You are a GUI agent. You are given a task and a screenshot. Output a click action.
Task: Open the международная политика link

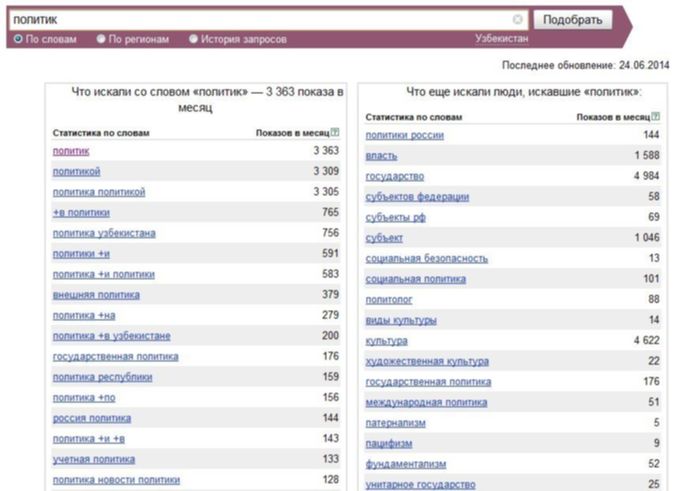(426, 402)
